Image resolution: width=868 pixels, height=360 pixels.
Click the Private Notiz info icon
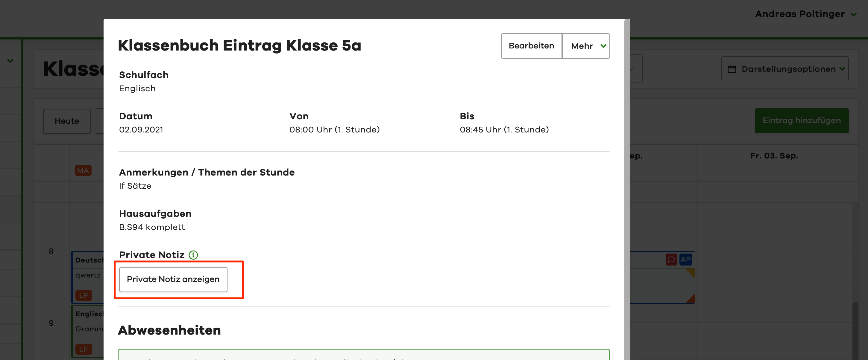[193, 255]
